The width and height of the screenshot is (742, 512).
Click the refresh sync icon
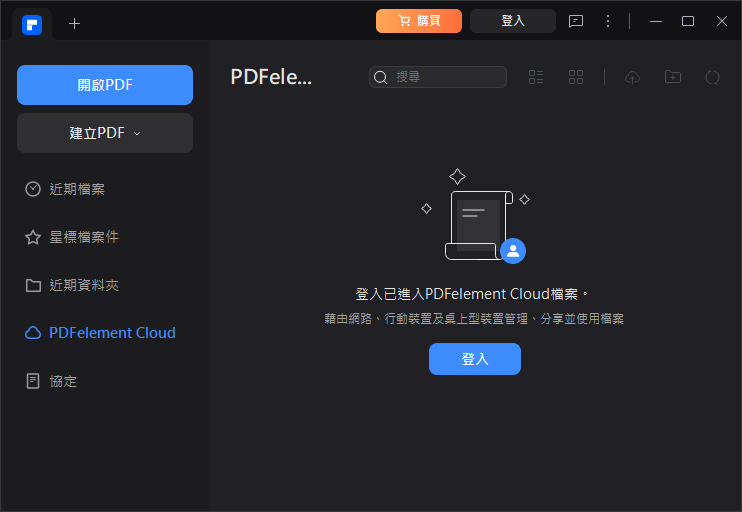(x=712, y=77)
